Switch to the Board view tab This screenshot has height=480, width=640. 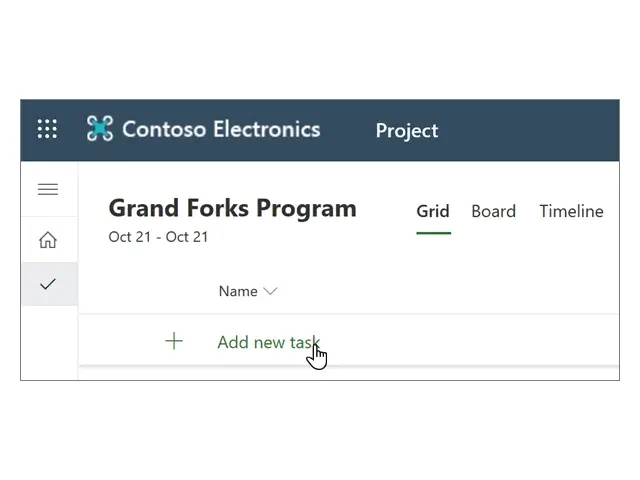point(493,211)
